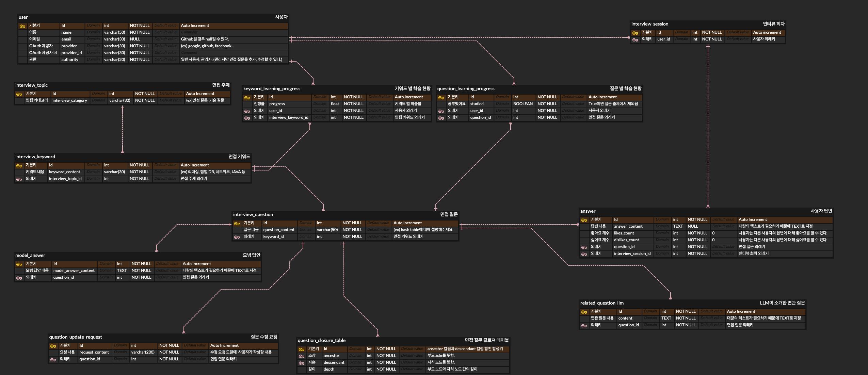
Task: Select the interview_keyword table title
Action: tap(35, 157)
